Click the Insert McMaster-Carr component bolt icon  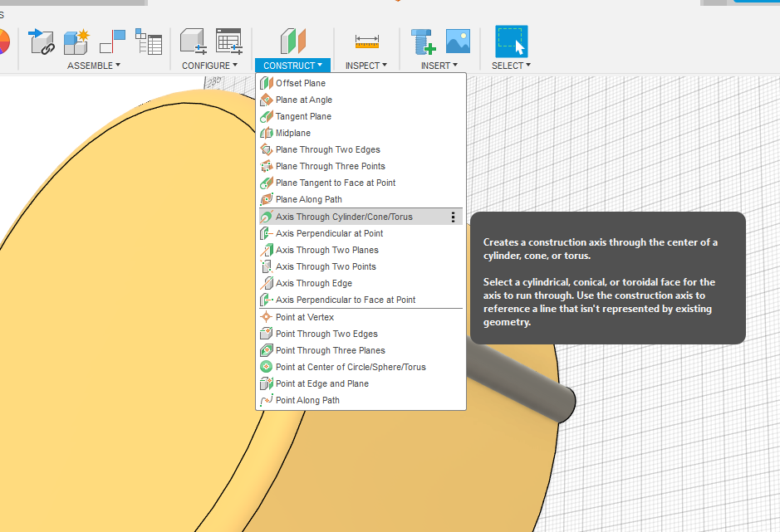423,41
